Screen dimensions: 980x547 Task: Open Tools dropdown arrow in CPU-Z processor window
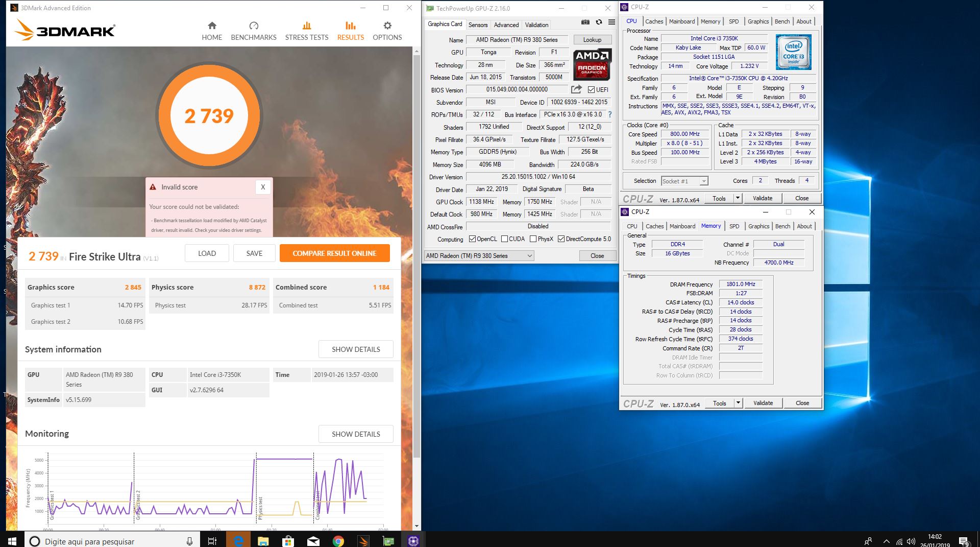[738, 198]
